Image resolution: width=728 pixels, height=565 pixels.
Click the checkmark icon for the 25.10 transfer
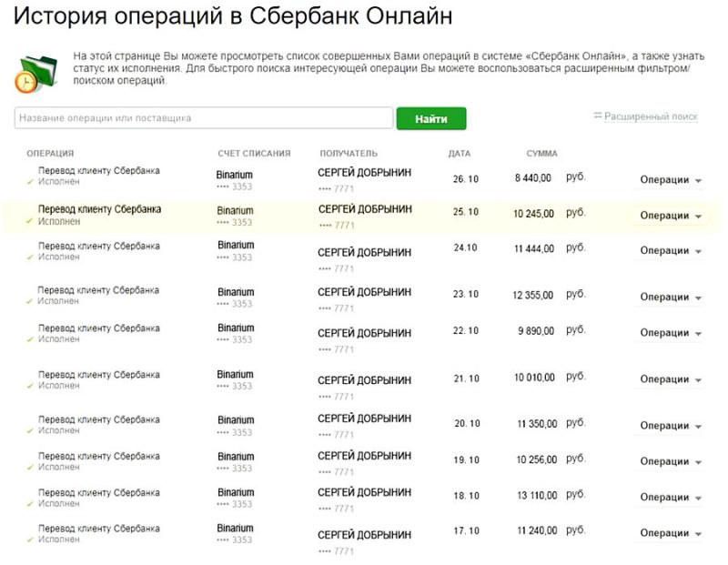pos(30,221)
